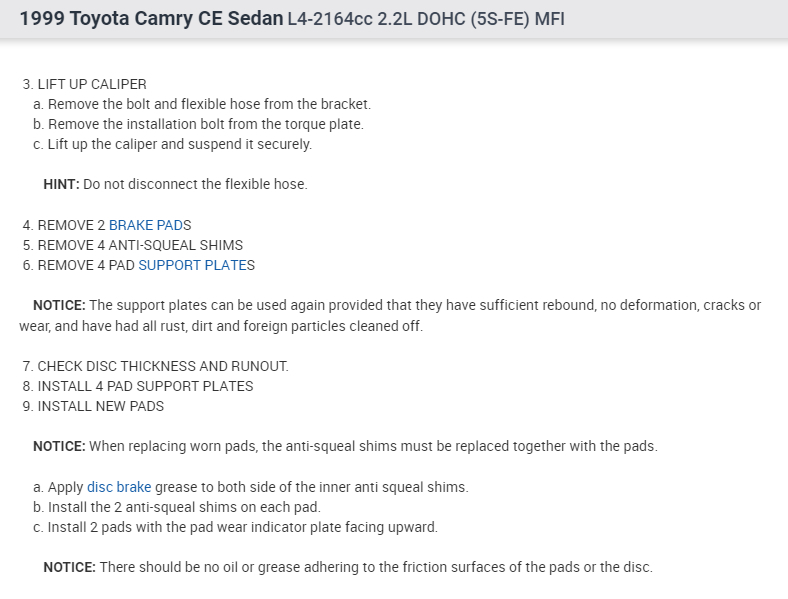Image resolution: width=788 pixels, height=599 pixels.
Task: Click the NOTICE about oil on friction surfaces
Action: click(347, 567)
